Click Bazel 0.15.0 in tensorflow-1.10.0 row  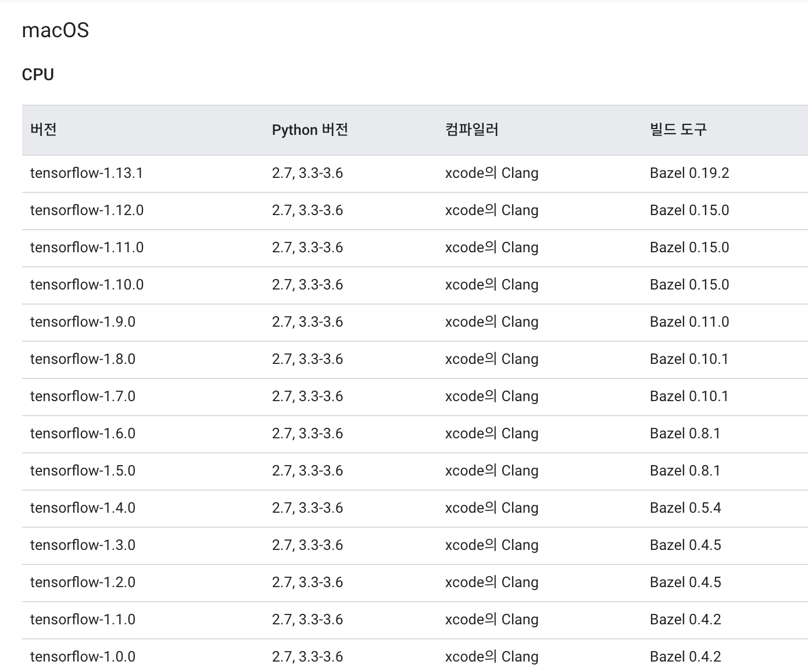pos(689,285)
